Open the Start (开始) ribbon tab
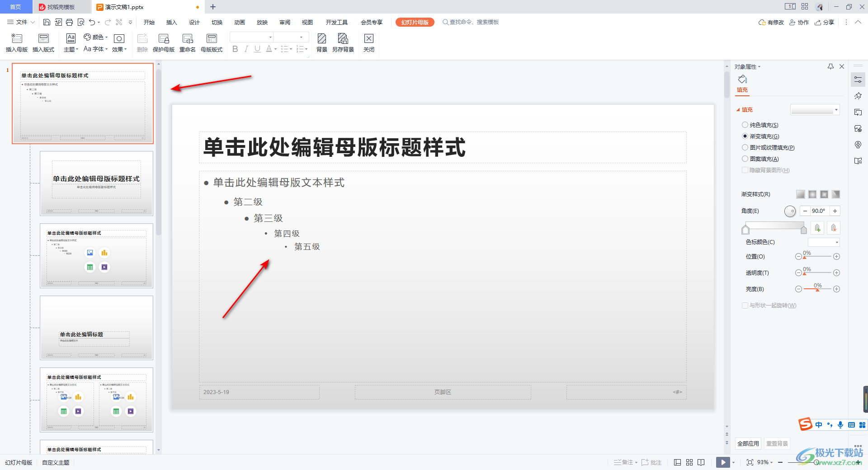Image resolution: width=868 pixels, height=470 pixels. 149,22
